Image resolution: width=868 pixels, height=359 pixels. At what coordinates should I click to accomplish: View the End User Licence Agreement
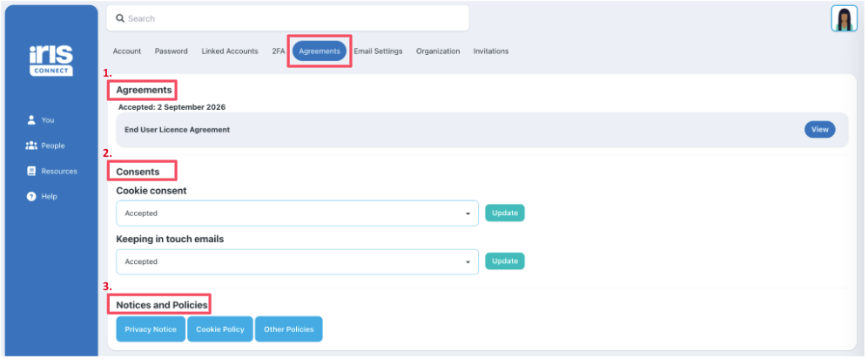click(x=819, y=130)
